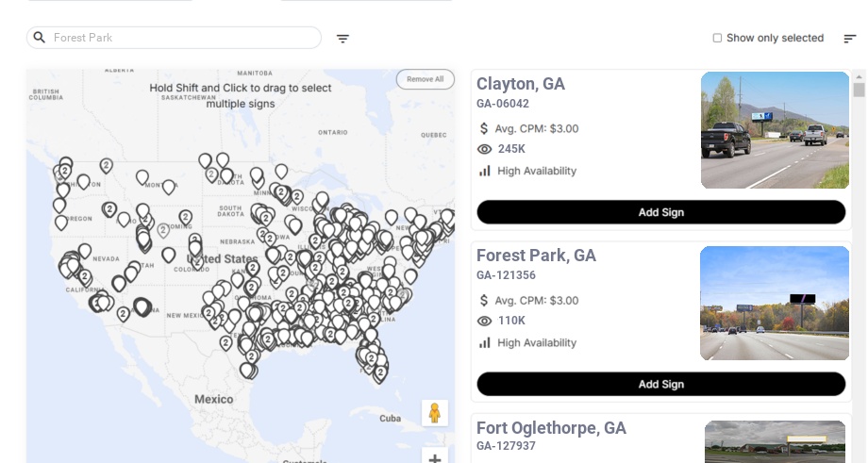
Task: Toggle the Show only selected checkbox
Action: point(717,39)
